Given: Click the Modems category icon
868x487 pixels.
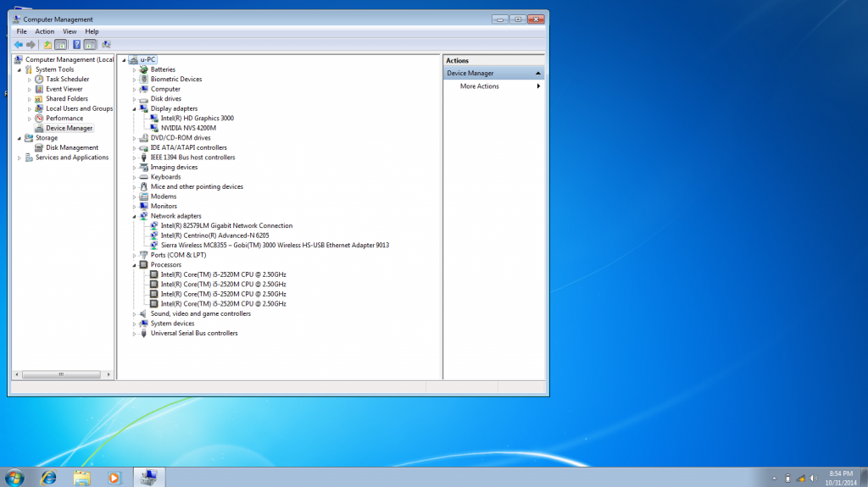Looking at the screenshot, I should [144, 196].
